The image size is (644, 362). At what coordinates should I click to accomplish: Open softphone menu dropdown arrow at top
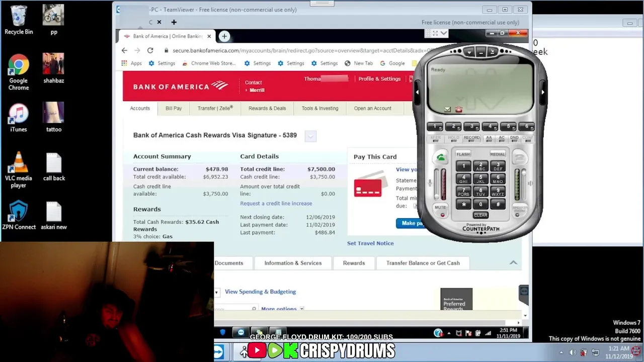click(469, 52)
